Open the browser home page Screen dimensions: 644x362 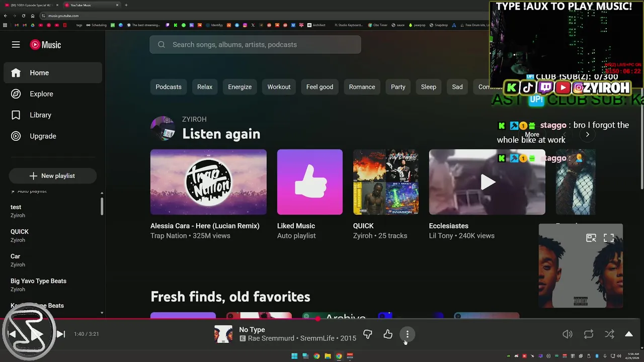point(33,16)
